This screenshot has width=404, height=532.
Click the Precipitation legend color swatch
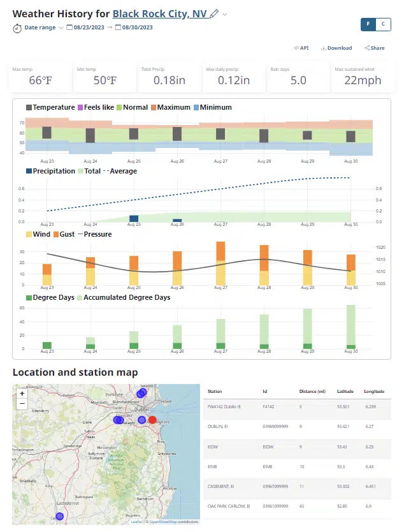coord(29,171)
